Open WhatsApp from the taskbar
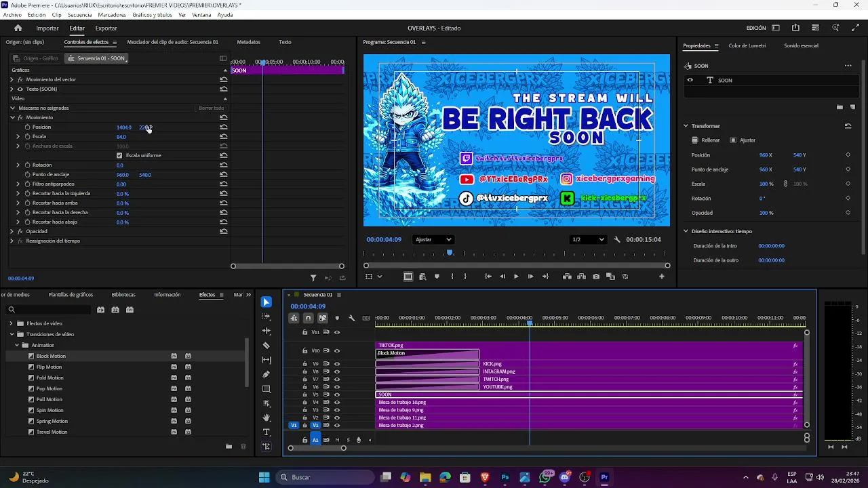This screenshot has width=868, height=488. [545, 477]
